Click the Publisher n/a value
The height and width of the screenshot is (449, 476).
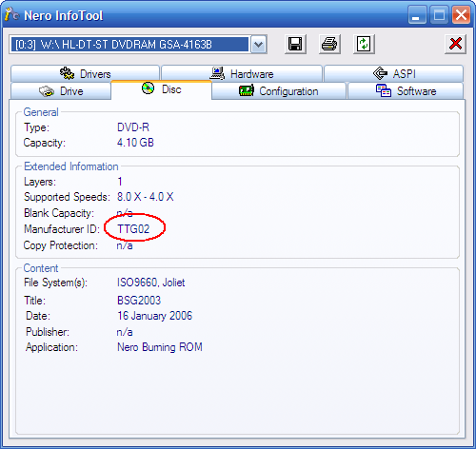(x=125, y=332)
